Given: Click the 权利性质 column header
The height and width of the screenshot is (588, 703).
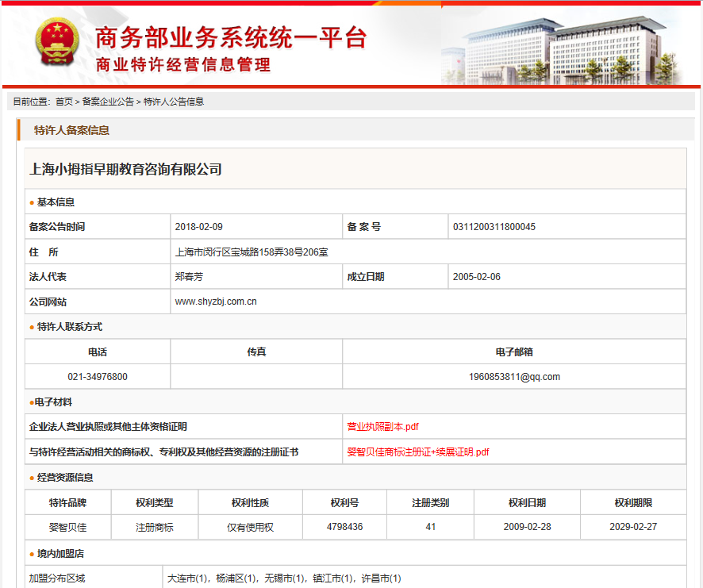Looking at the screenshot, I should (250, 503).
